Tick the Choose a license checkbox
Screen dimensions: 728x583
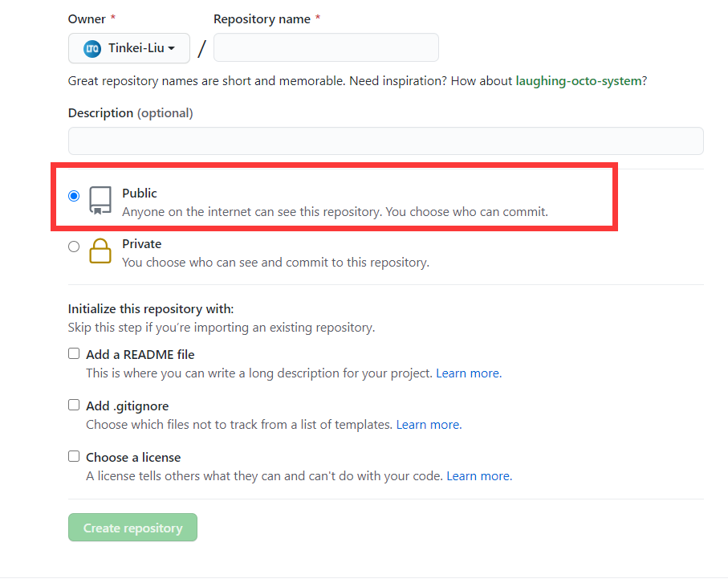[x=74, y=456]
